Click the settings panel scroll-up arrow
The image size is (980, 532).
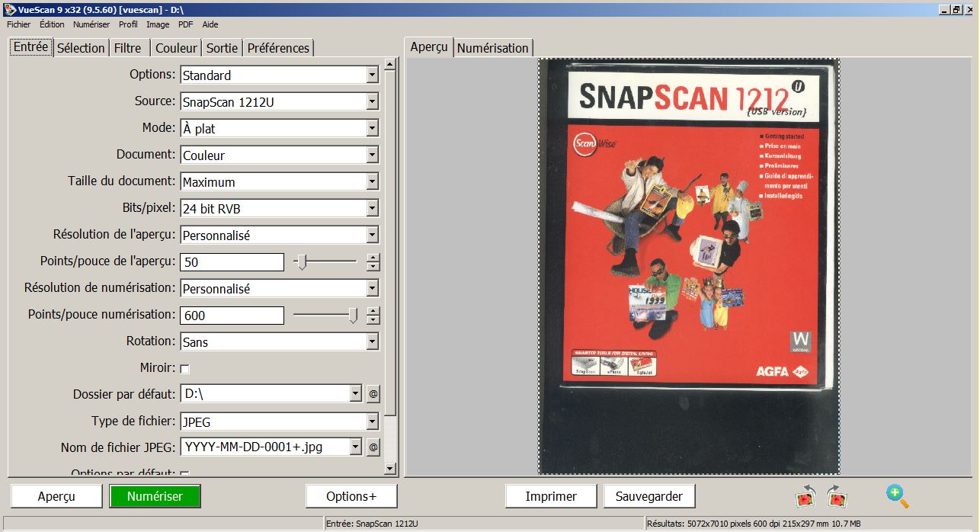click(390, 65)
